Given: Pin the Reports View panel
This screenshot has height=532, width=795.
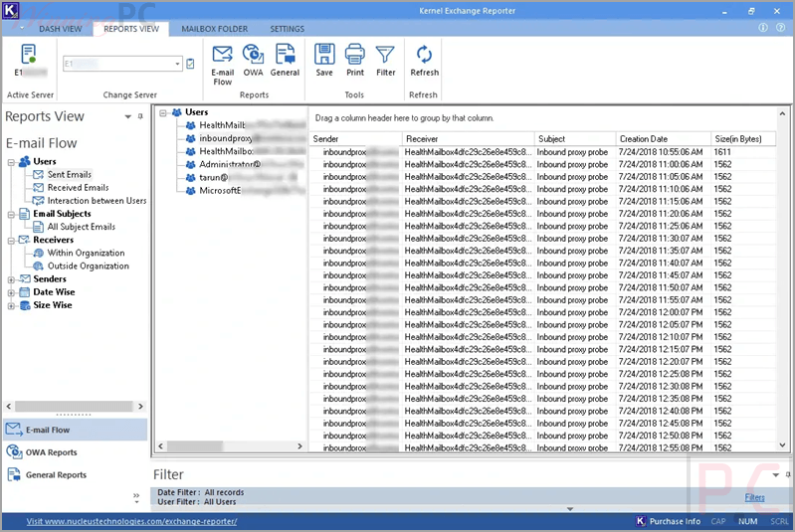Looking at the screenshot, I should click(x=140, y=116).
